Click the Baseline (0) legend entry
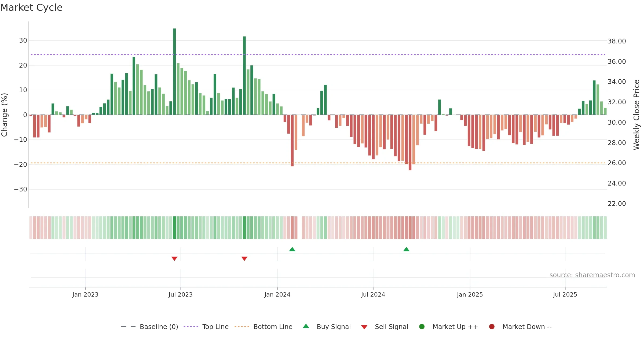Viewport: 644px width, 362px height. pyautogui.click(x=149, y=327)
